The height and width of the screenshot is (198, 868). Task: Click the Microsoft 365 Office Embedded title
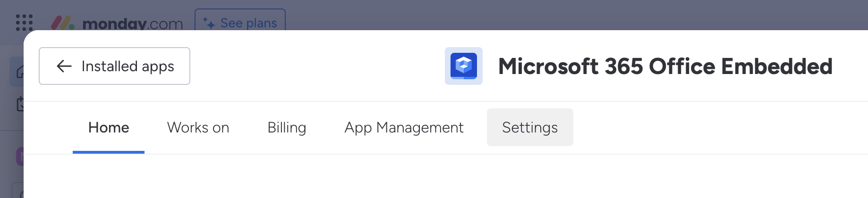tap(665, 66)
